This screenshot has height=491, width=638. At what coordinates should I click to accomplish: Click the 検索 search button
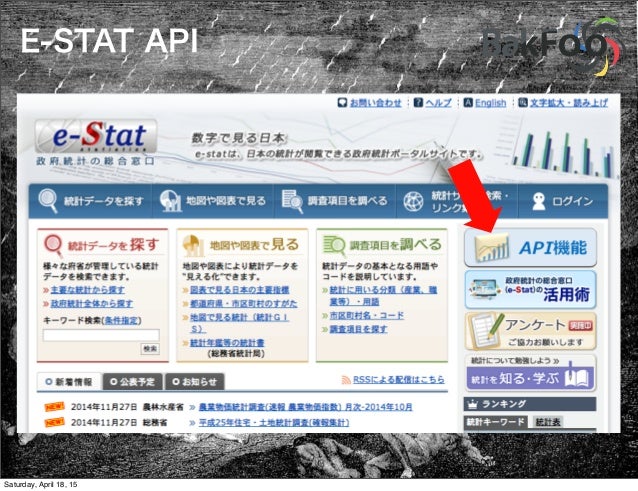click(150, 349)
